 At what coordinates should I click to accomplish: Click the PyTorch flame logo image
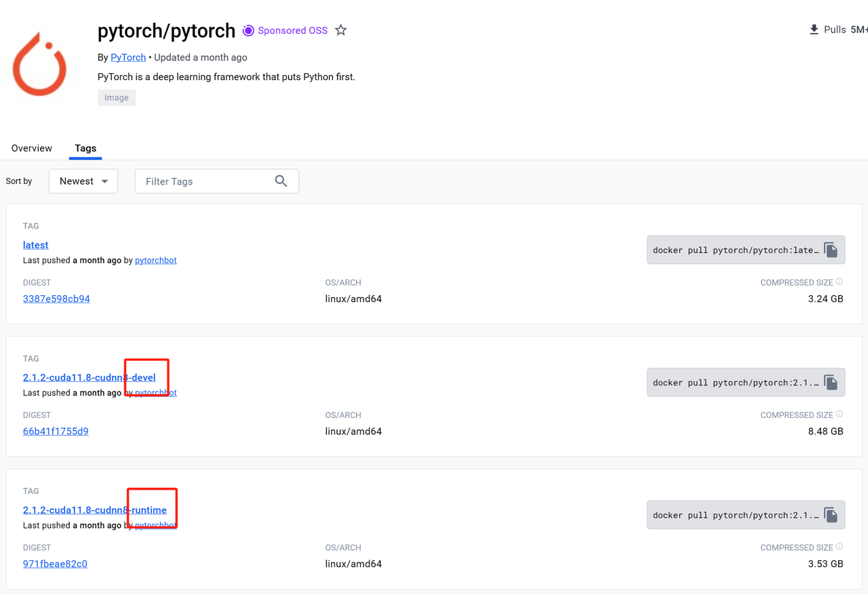click(40, 64)
